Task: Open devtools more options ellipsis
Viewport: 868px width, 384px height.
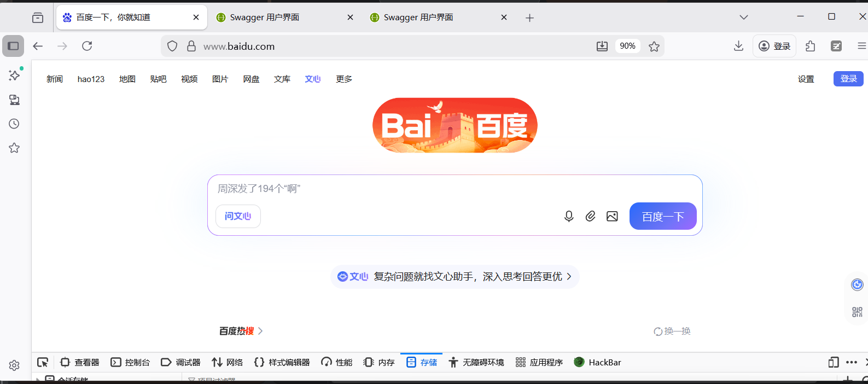Action: point(852,362)
